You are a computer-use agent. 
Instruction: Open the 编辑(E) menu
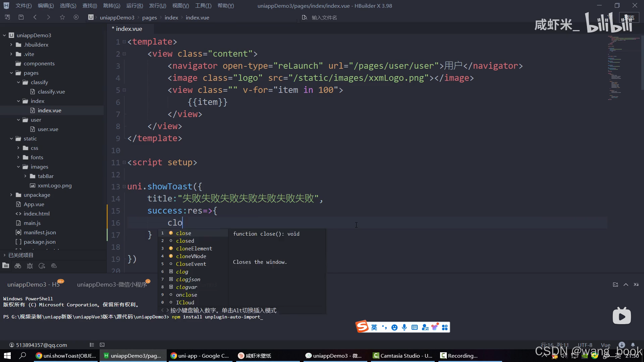pos(46,6)
